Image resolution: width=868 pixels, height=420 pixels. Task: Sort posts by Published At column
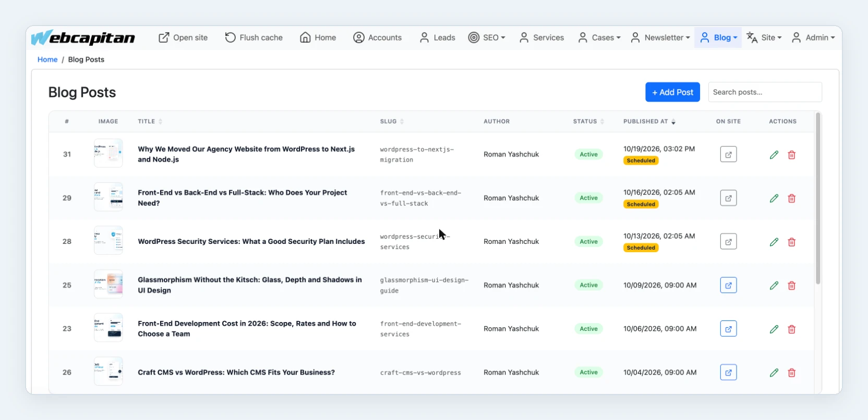(649, 121)
